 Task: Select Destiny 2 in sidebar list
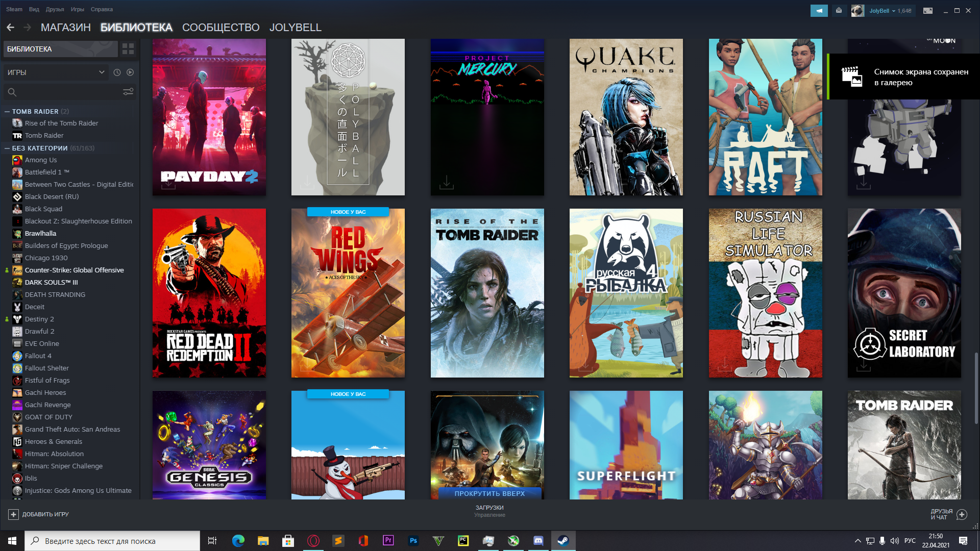click(x=39, y=319)
